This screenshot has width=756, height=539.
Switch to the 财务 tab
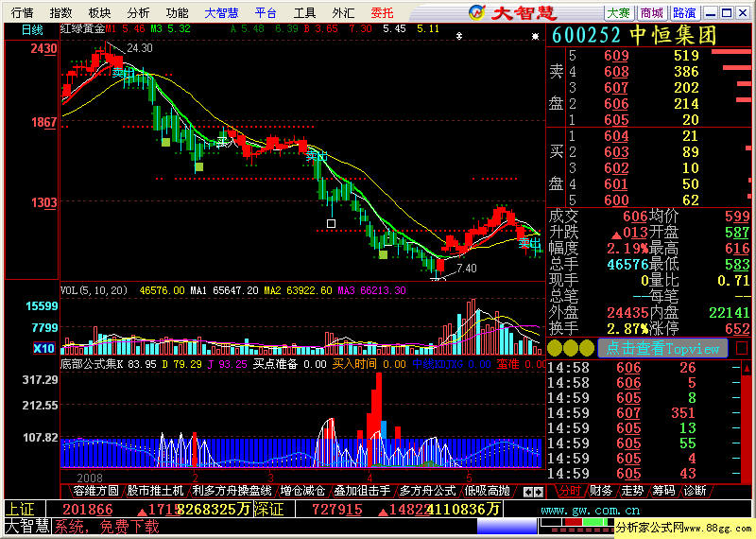coord(601,491)
